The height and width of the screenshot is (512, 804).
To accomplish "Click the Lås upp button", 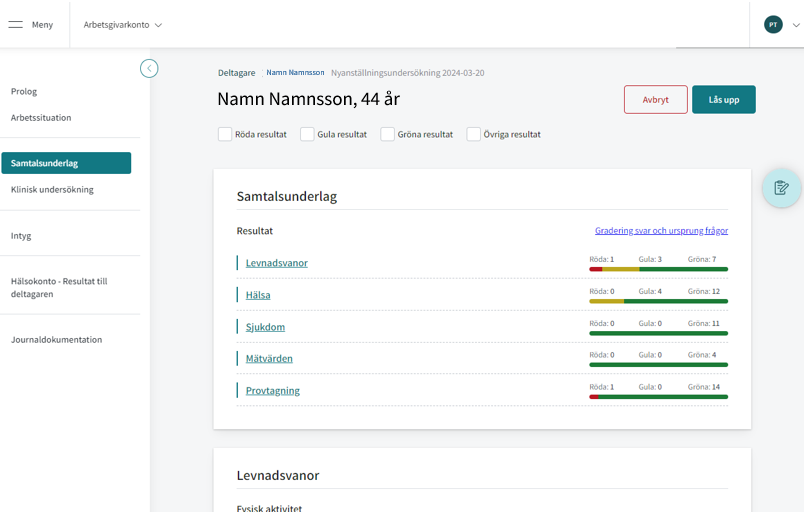I will (724, 99).
